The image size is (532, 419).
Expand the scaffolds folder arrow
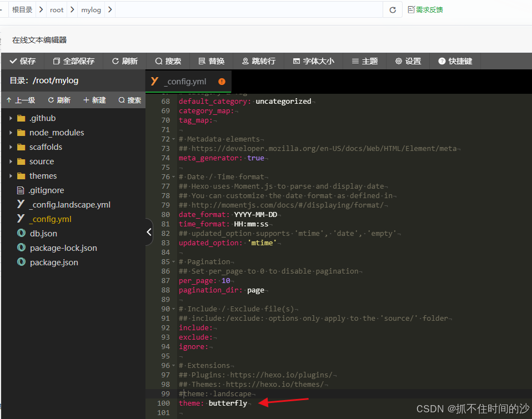coord(11,147)
